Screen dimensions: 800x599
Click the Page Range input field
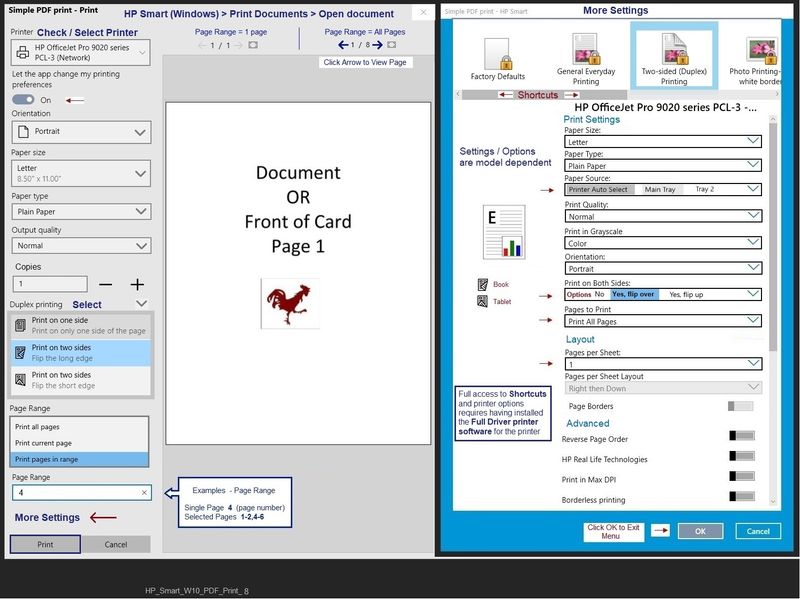click(82, 492)
